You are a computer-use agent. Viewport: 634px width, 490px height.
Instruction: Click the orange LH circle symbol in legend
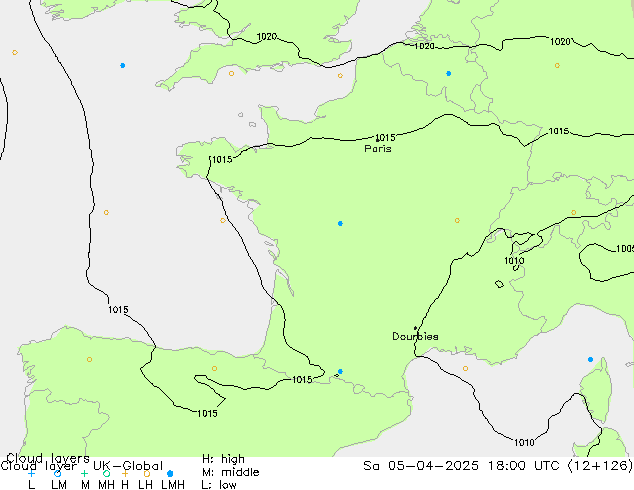[147, 473]
